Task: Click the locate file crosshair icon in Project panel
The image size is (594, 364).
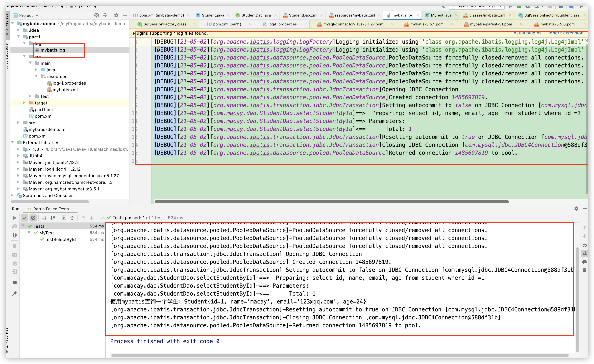Action: 97,15
